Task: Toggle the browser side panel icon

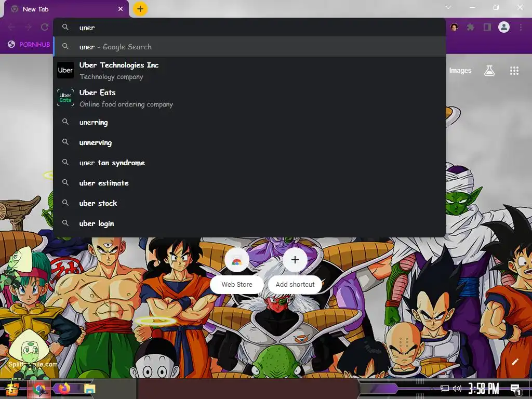Action: [x=487, y=27]
